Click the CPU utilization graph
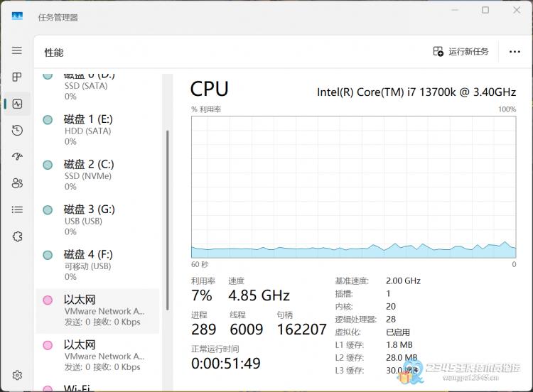This screenshot has height=392, width=533. pos(353,187)
